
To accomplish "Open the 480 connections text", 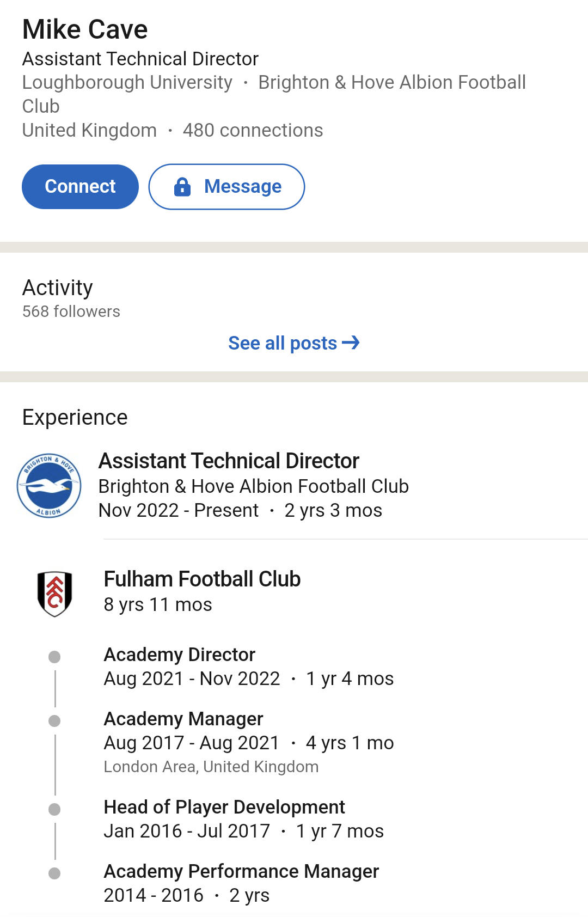I will [x=253, y=130].
